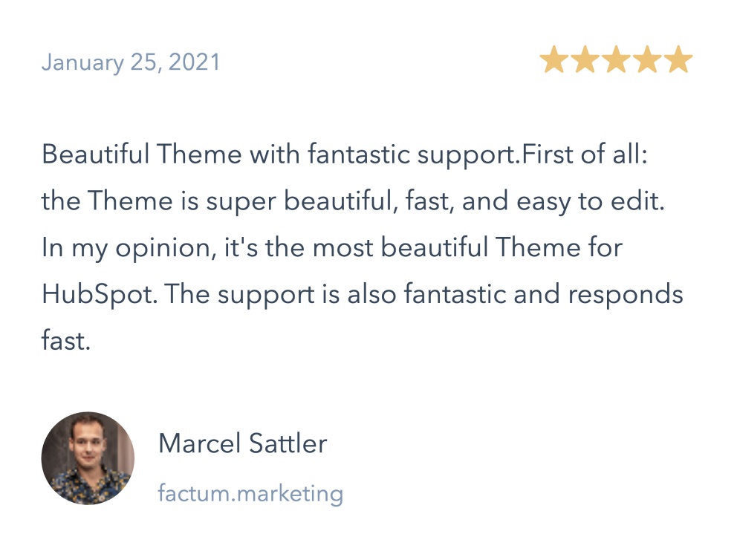Click the word "responds" in the review
The height and width of the screenshot is (560, 737).
coord(626,295)
